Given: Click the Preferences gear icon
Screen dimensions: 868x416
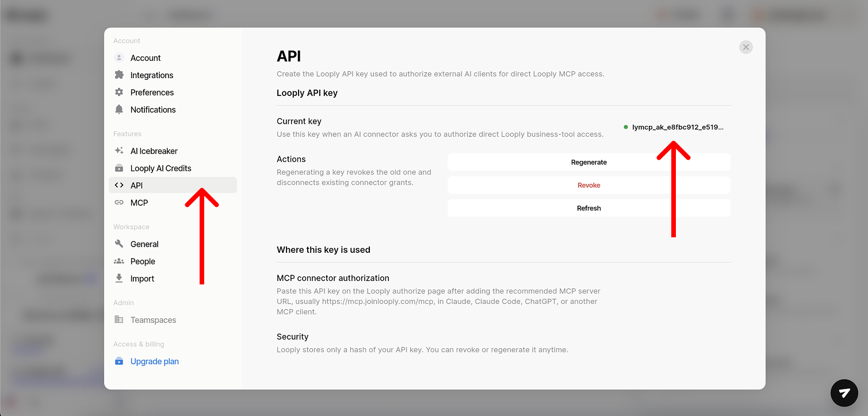Looking at the screenshot, I should click(x=119, y=92).
